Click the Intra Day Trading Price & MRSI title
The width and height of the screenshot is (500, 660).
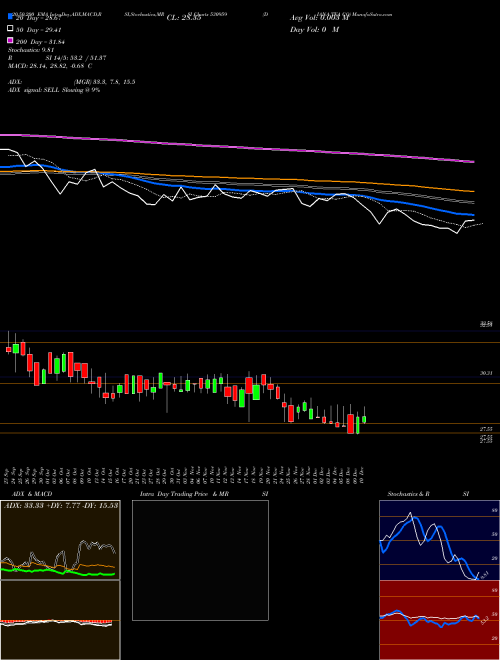tap(204, 494)
